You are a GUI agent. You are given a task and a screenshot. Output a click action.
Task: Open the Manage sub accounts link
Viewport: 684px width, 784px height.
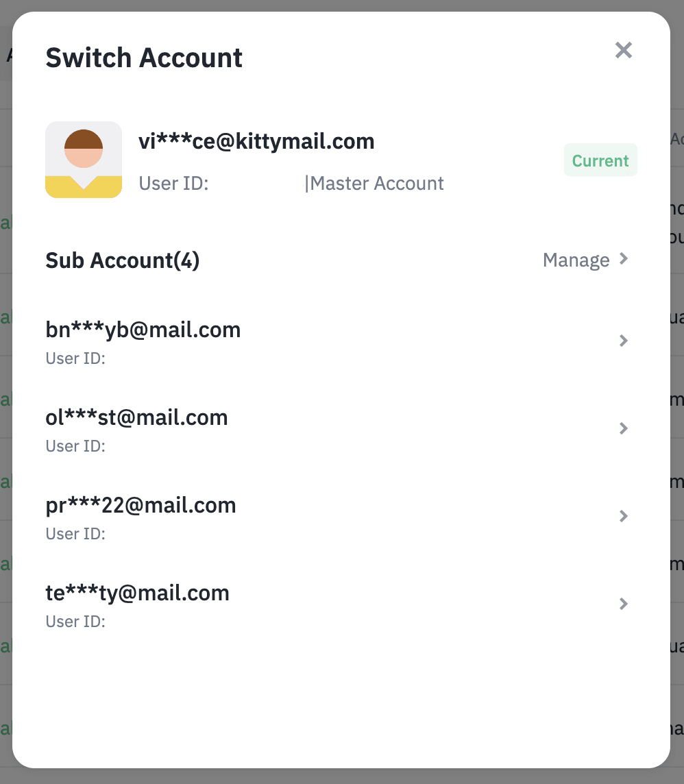coord(576,260)
